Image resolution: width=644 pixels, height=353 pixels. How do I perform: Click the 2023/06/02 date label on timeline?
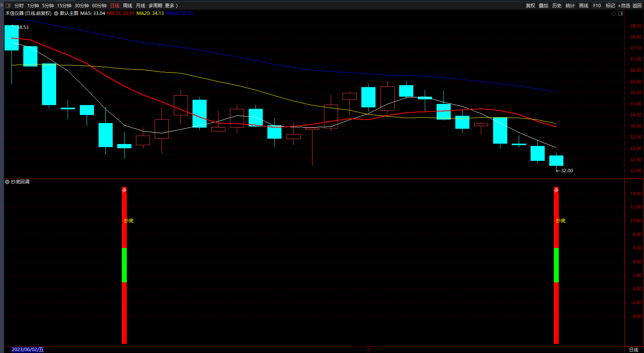[28, 350]
